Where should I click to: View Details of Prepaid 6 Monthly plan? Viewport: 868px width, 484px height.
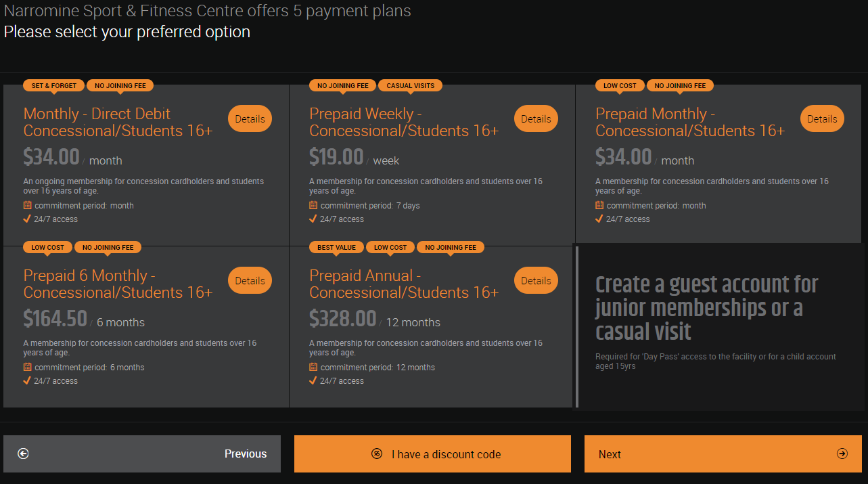pyautogui.click(x=250, y=280)
